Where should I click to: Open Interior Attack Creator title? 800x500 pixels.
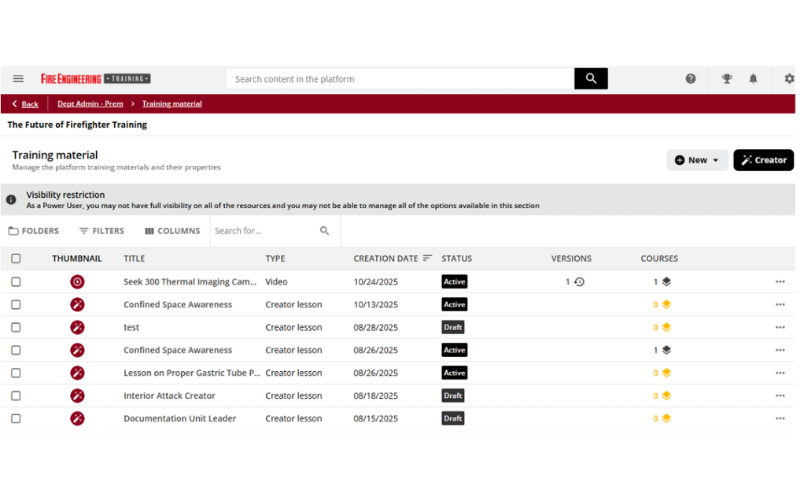pos(169,395)
